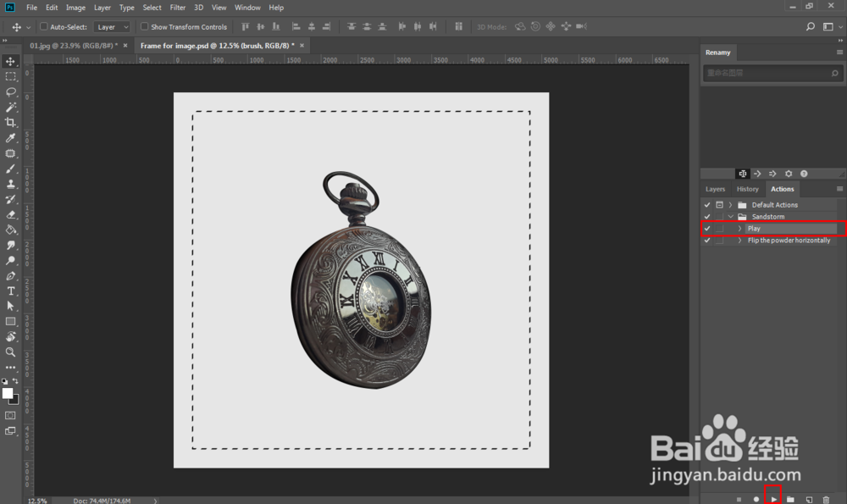Open the Renamy help question mark icon
This screenshot has width=847, height=504.
click(804, 174)
